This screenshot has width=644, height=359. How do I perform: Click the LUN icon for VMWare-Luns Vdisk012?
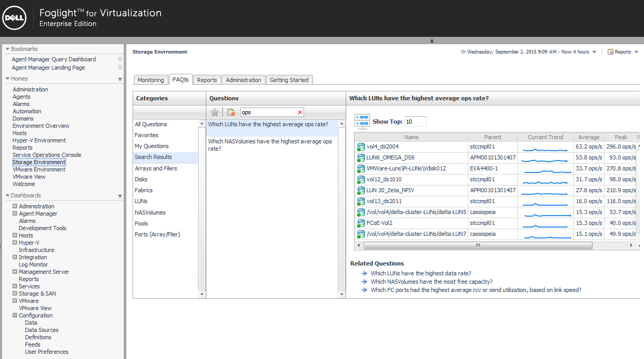pyautogui.click(x=361, y=168)
